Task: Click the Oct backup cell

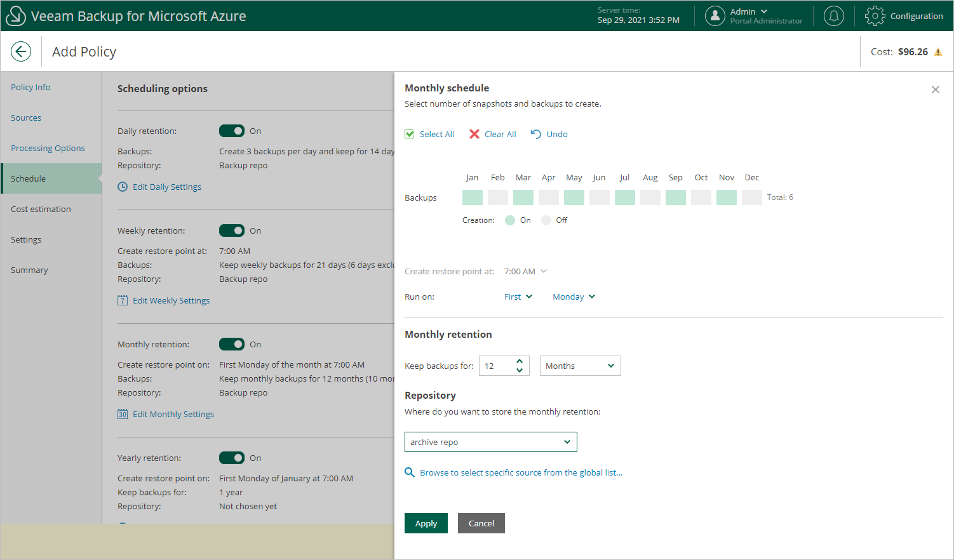Action: pos(701,197)
